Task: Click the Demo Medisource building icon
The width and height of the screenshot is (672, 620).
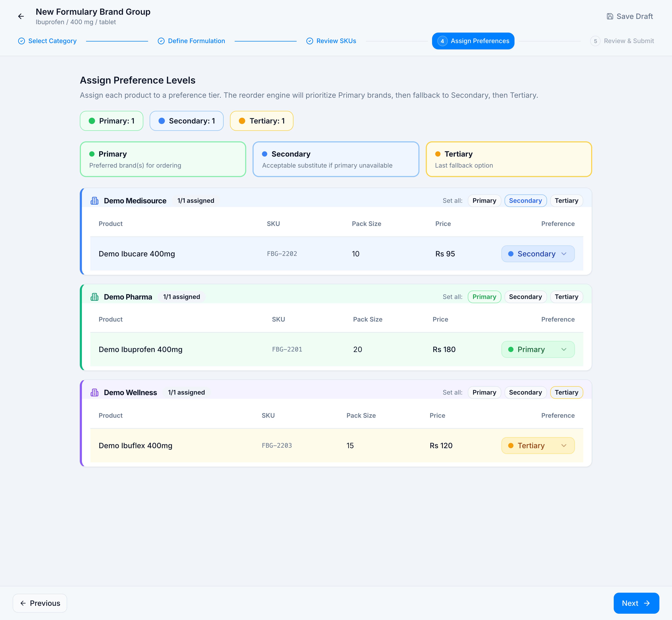Action: point(94,201)
